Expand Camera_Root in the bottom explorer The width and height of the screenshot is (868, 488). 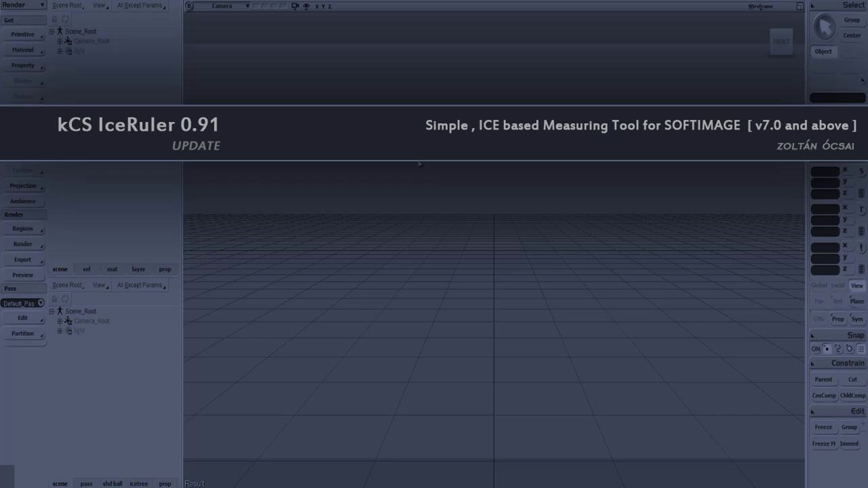tap(60, 321)
